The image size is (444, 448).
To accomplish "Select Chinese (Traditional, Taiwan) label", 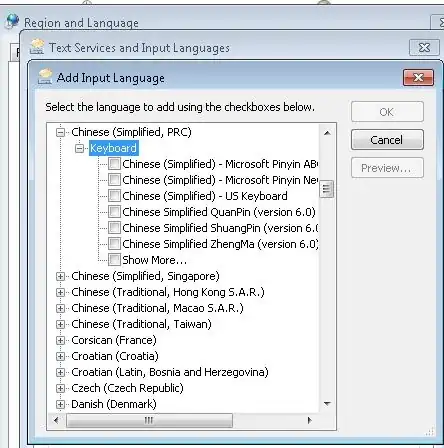I will tap(141, 324).
